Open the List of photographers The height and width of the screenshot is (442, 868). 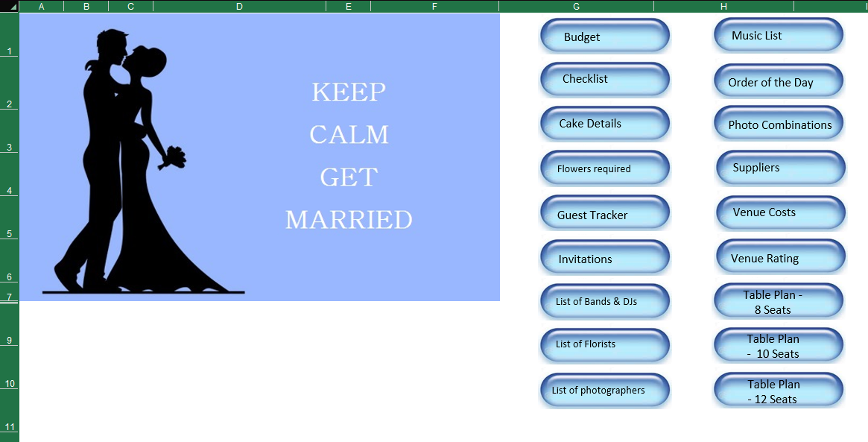(605, 390)
